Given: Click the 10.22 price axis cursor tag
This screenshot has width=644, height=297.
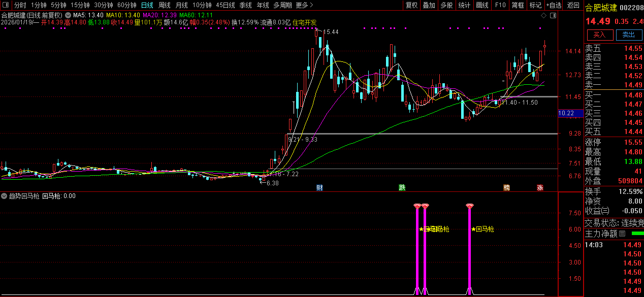Looking at the screenshot, I should [570, 114].
